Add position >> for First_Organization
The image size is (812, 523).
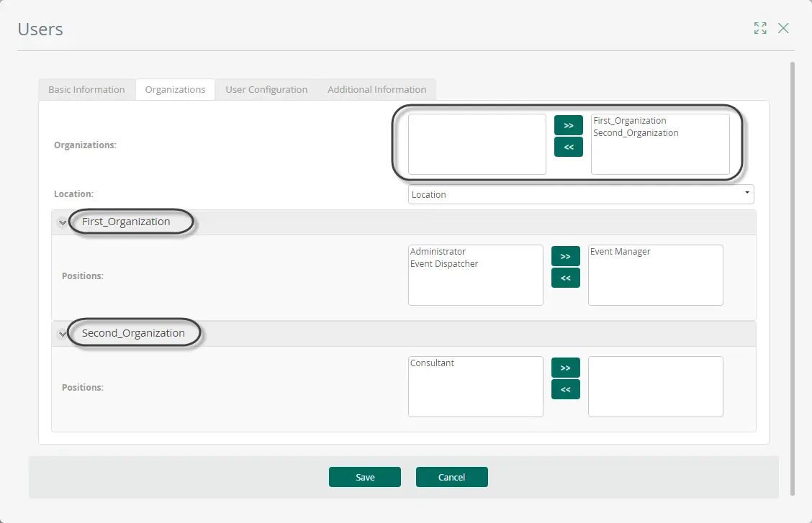point(566,256)
